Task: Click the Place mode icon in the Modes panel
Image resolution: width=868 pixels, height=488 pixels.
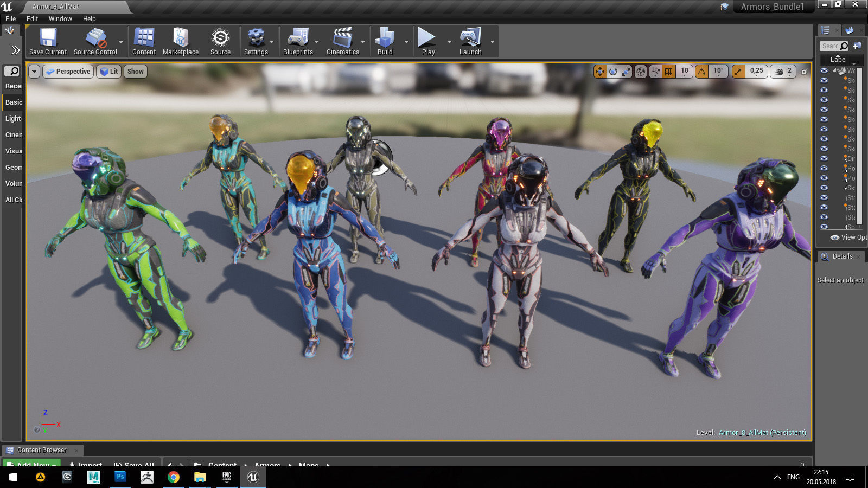Action: 10,31
